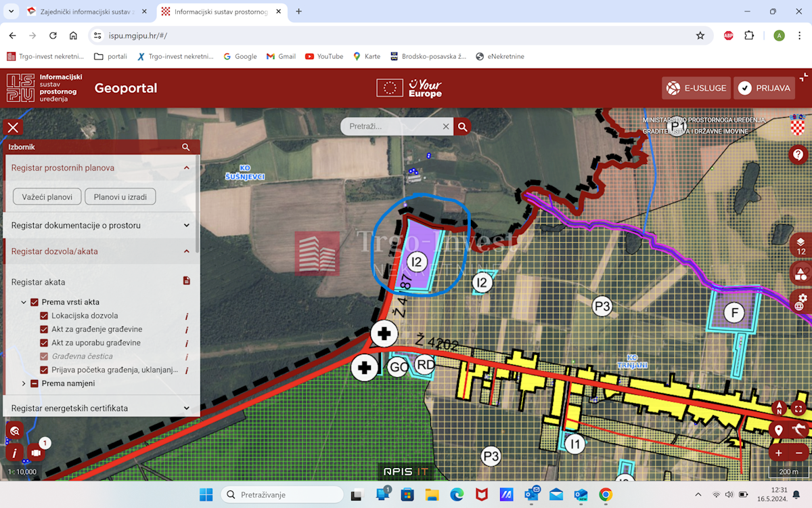812x508 pixels.
Task: Expand Registar dokumentacije o prostoru
Action: (x=101, y=225)
